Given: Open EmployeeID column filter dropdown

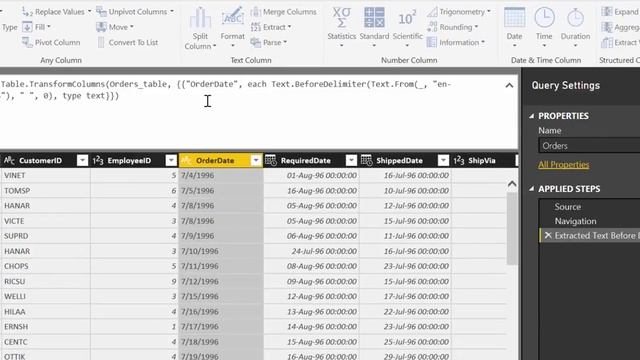Looking at the screenshot, I should coord(171,160).
